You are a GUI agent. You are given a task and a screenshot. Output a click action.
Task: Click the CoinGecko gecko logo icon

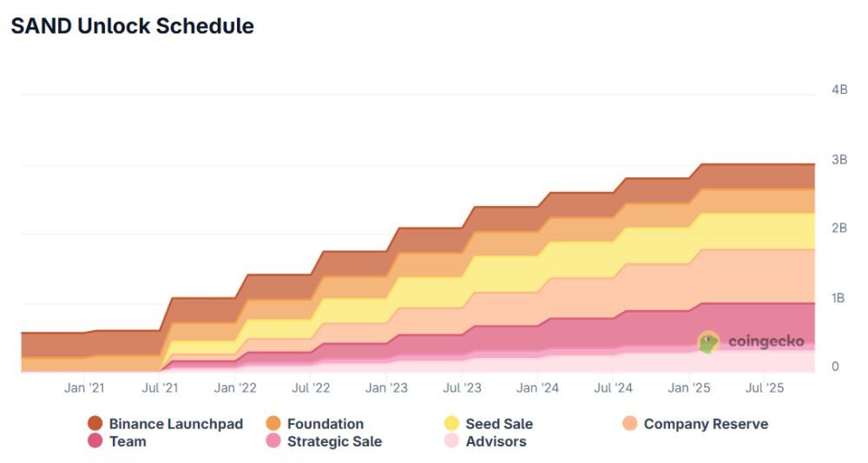(x=709, y=342)
